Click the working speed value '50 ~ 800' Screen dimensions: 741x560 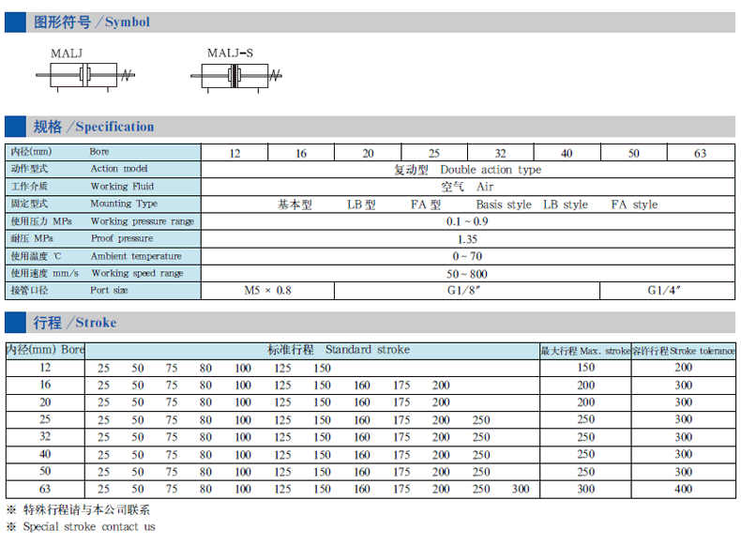[467, 274]
